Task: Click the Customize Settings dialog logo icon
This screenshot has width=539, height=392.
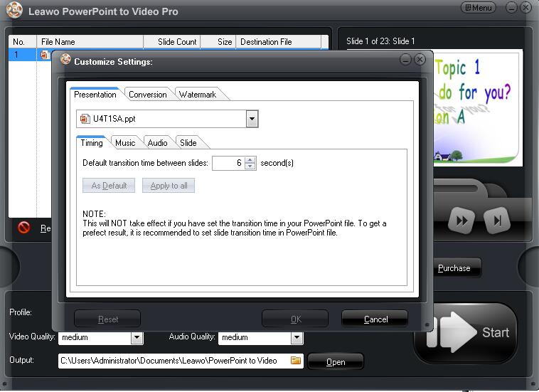Action: click(x=65, y=60)
